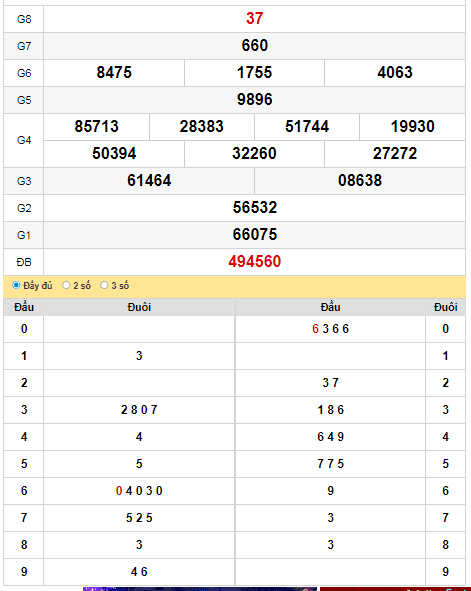471x591 pixels.
Task: Click the G1 result 66075
Action: tap(255, 234)
